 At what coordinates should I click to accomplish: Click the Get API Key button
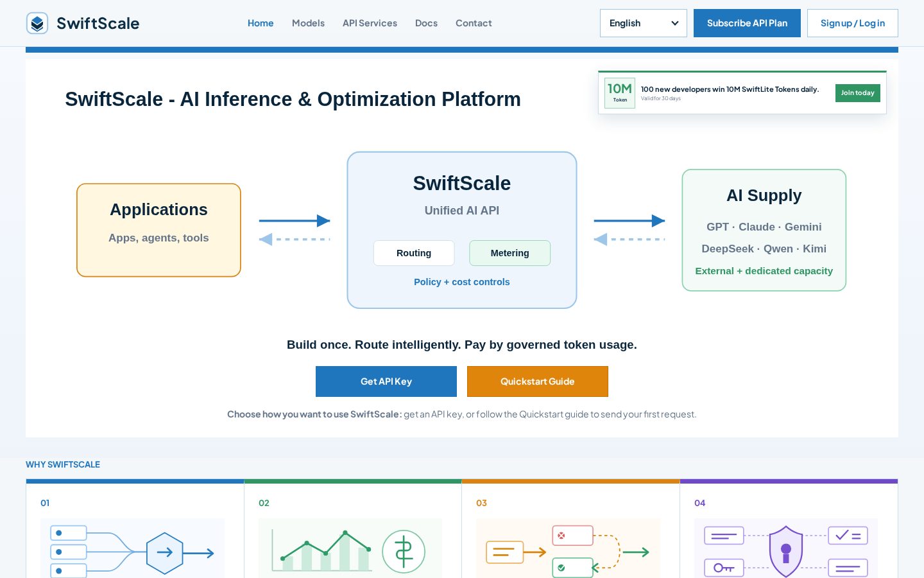pos(386,381)
